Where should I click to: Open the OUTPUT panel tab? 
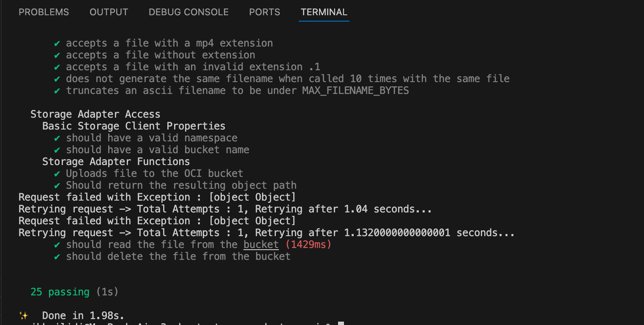click(x=109, y=12)
